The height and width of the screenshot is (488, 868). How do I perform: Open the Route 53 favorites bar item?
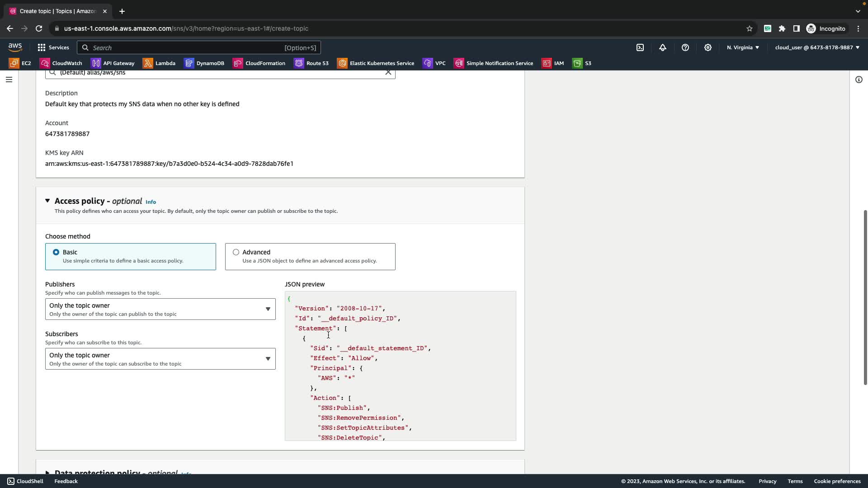(x=311, y=63)
